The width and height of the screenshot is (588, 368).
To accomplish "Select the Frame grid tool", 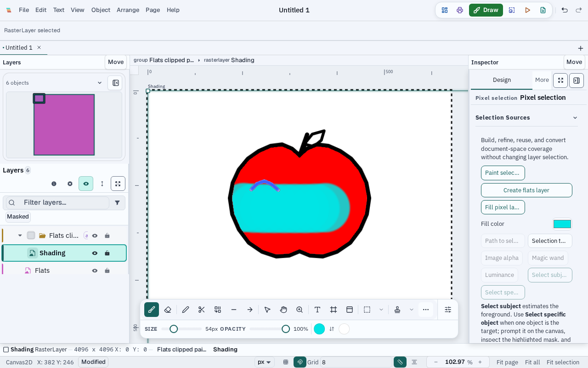I will click(x=334, y=310).
